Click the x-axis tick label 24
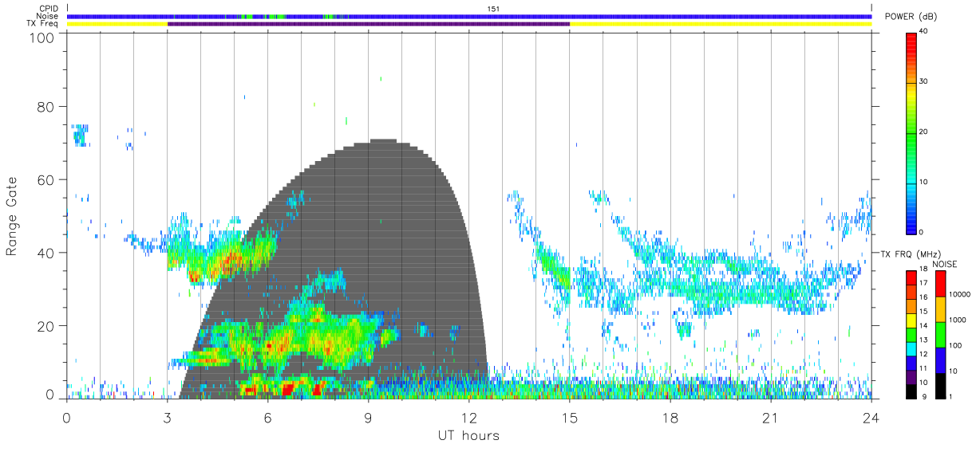Viewport: 980px width, 452px height. click(x=871, y=417)
